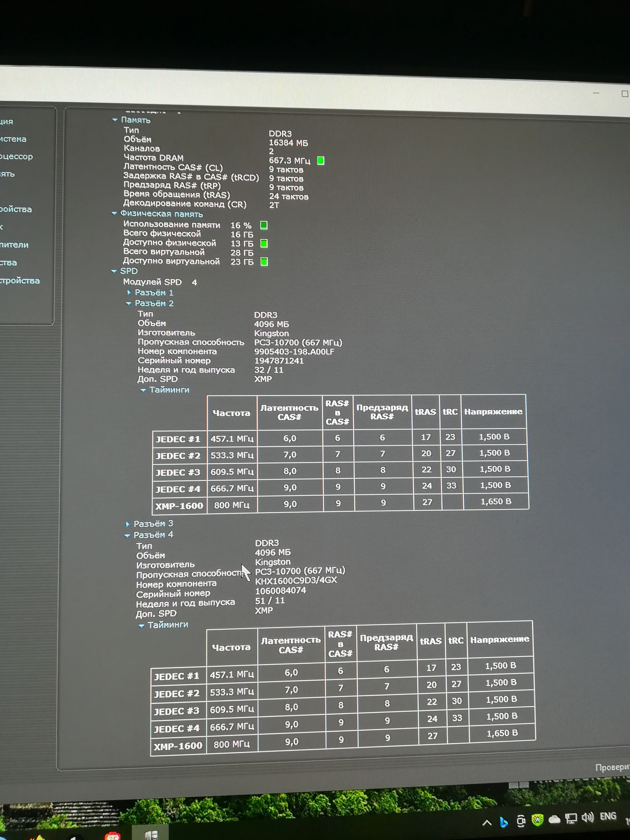Open the процессор section in sidebar
Screen dimensions: 630x840
[16, 156]
